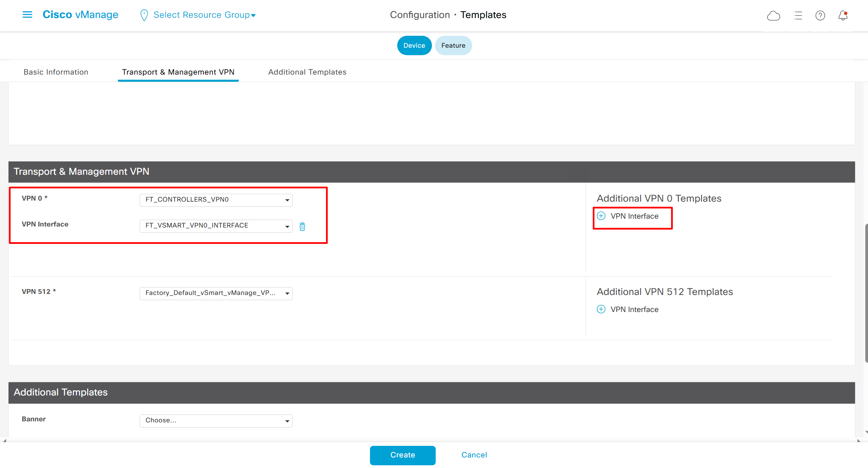Open the help question mark icon
This screenshot has height=468, width=868.
(820, 16)
